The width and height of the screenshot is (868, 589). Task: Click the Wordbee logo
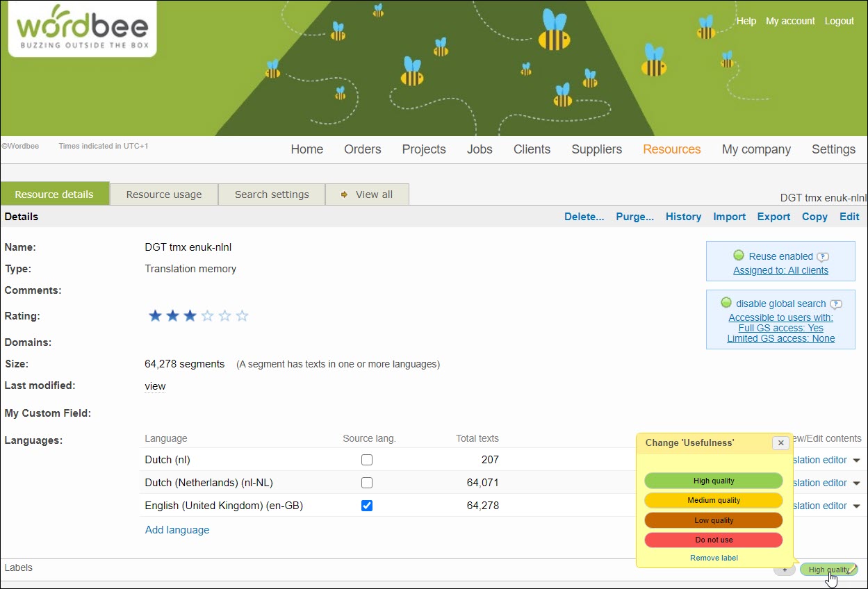click(x=82, y=28)
